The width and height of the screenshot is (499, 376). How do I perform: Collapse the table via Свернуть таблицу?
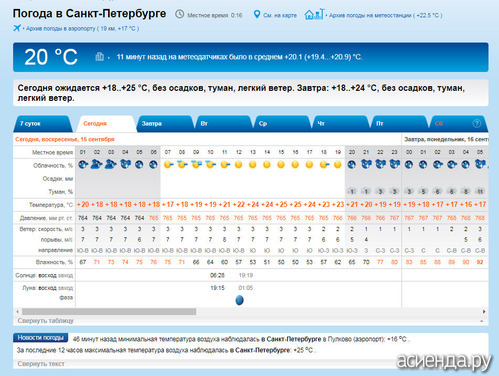click(45, 321)
